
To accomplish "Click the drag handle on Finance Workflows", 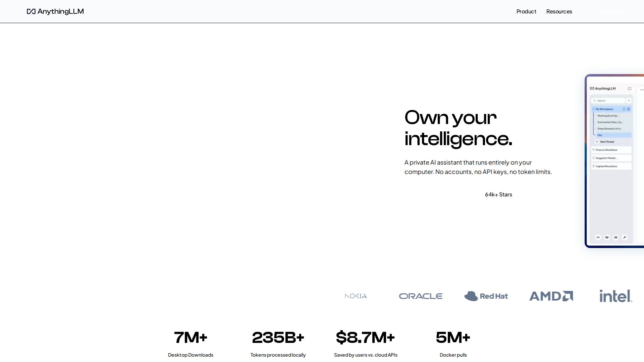I will coord(593,150).
